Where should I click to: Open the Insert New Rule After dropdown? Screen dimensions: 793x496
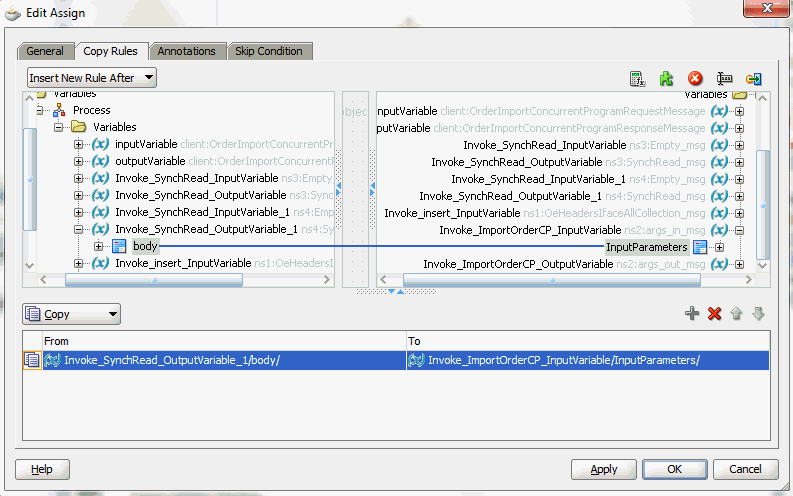coord(92,78)
